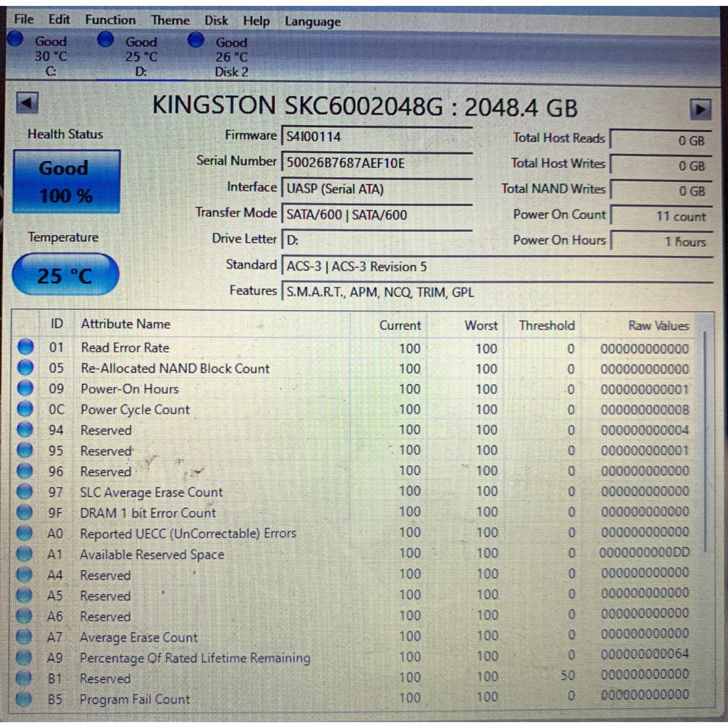Click raw value 0000000000DD
This screenshot has width=728, height=728.
tap(644, 553)
